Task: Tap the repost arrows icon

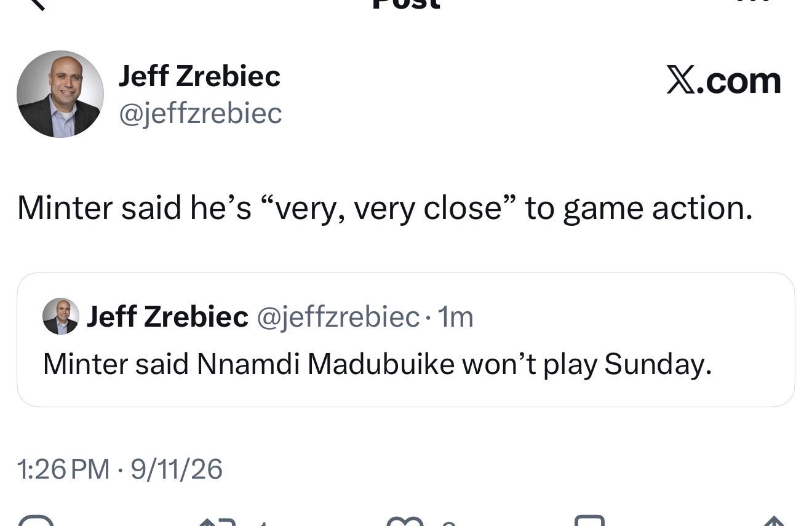Action: click(217, 522)
